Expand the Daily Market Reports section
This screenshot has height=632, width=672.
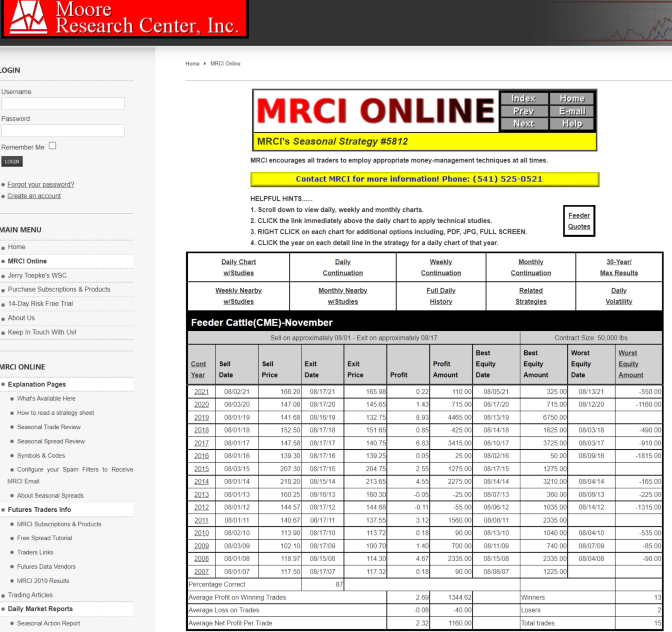(x=40, y=609)
